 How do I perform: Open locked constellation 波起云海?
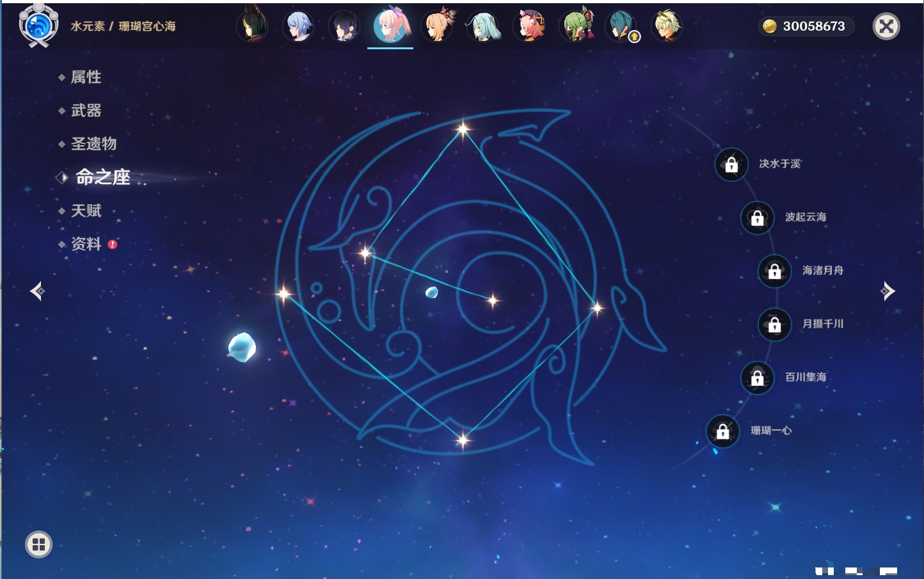click(x=758, y=218)
